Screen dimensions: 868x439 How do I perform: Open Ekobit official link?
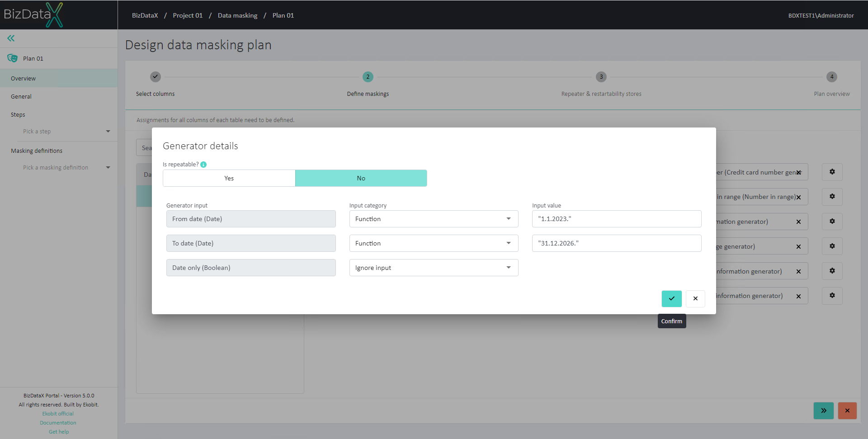(58, 414)
